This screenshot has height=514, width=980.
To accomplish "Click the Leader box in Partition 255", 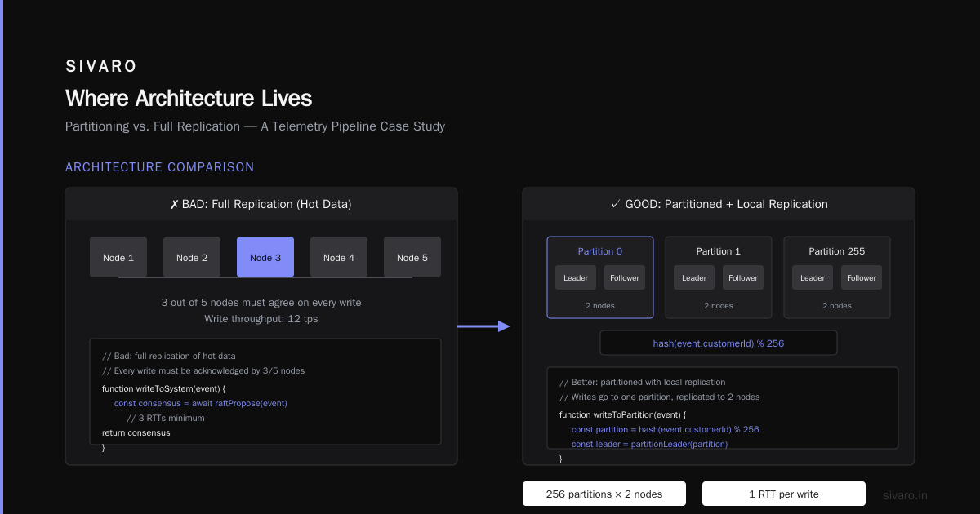I will [x=813, y=277].
